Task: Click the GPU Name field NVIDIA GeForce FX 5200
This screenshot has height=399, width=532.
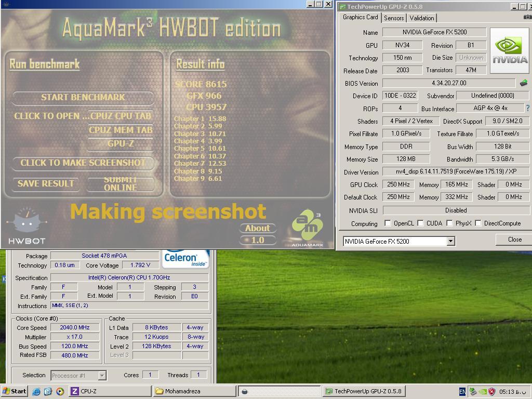Action: 434,32
